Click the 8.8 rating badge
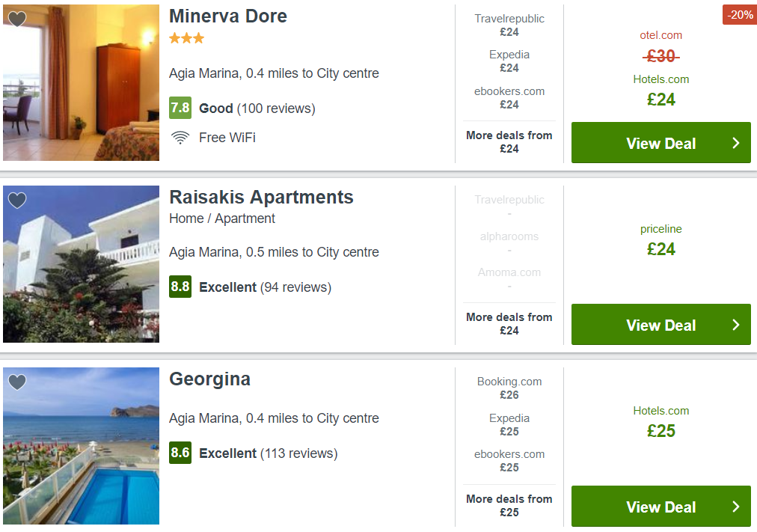This screenshot has height=532, width=757. click(x=180, y=287)
